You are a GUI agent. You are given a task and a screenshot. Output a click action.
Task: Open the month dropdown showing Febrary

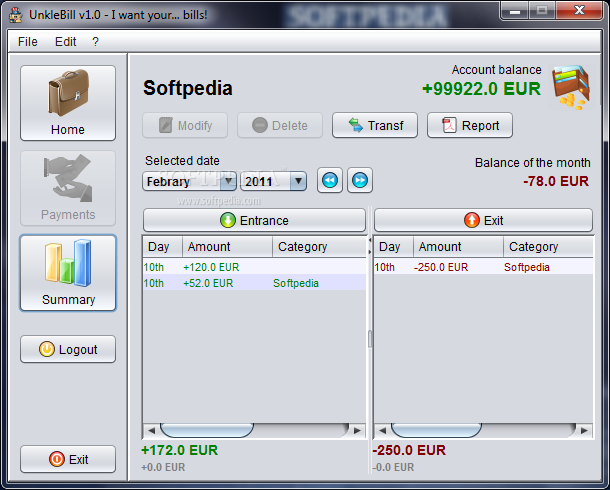coord(189,181)
